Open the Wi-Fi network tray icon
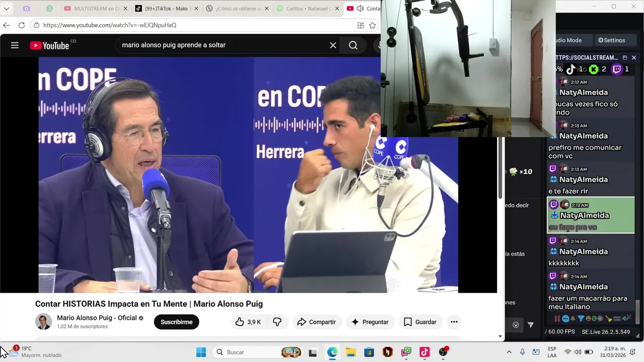This screenshot has width=644, height=362. (x=568, y=352)
